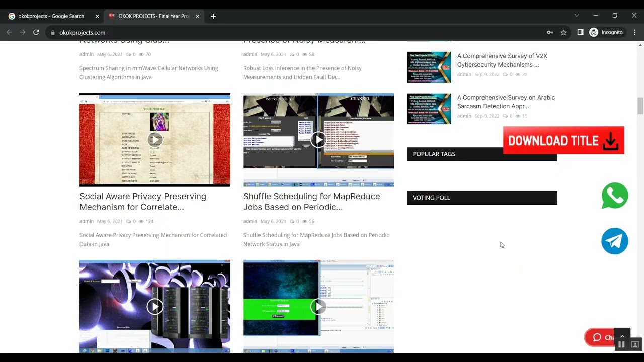Open Social Aware Privacy Preserving article title

pyautogui.click(x=143, y=202)
